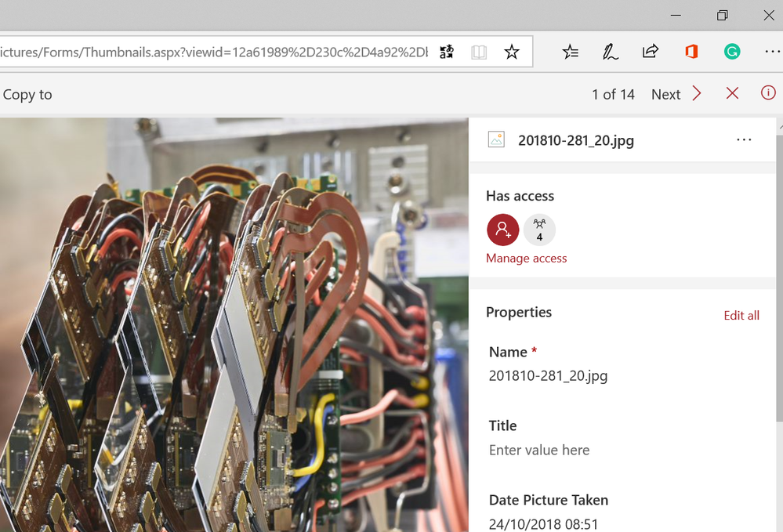Go to next picture with chevron arrow

[697, 93]
